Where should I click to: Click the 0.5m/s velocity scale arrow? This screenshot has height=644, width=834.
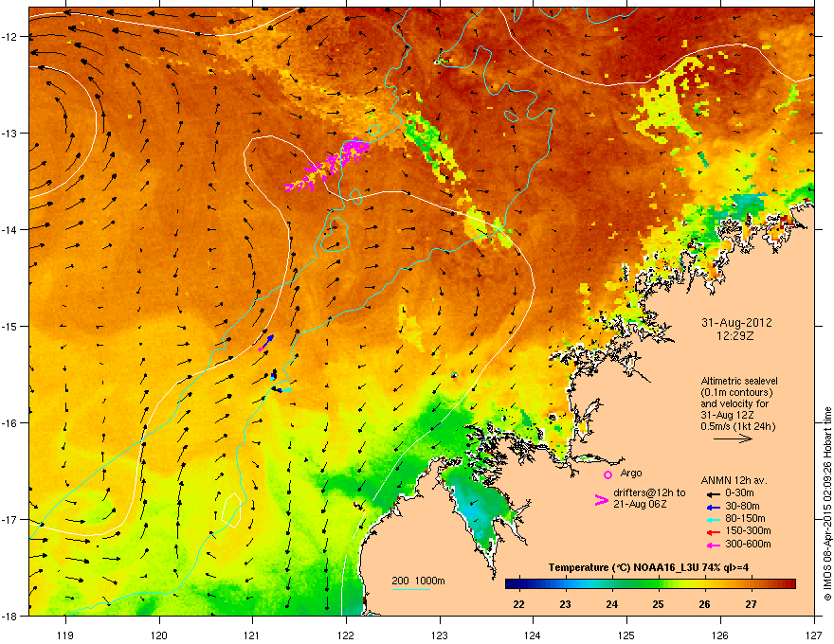(x=733, y=438)
